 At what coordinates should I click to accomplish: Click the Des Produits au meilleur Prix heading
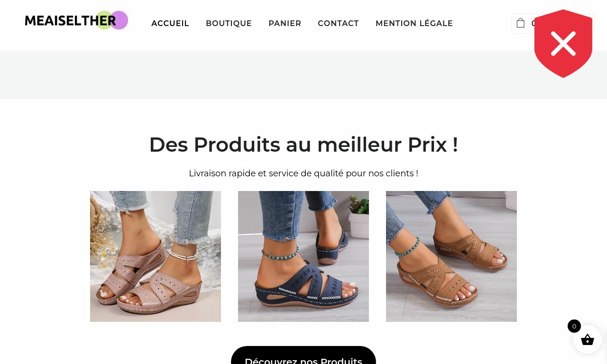pyautogui.click(x=303, y=145)
